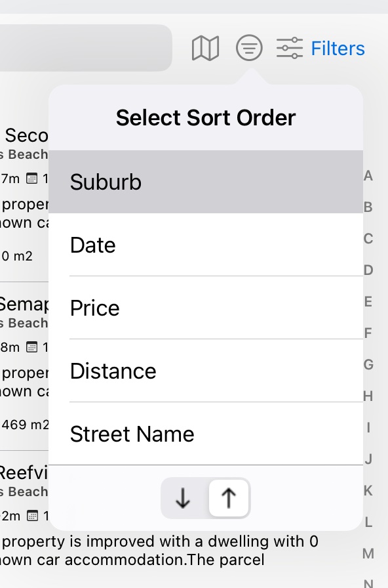Choose Date sort option
Screen dimensions: 388x588
pos(206,245)
